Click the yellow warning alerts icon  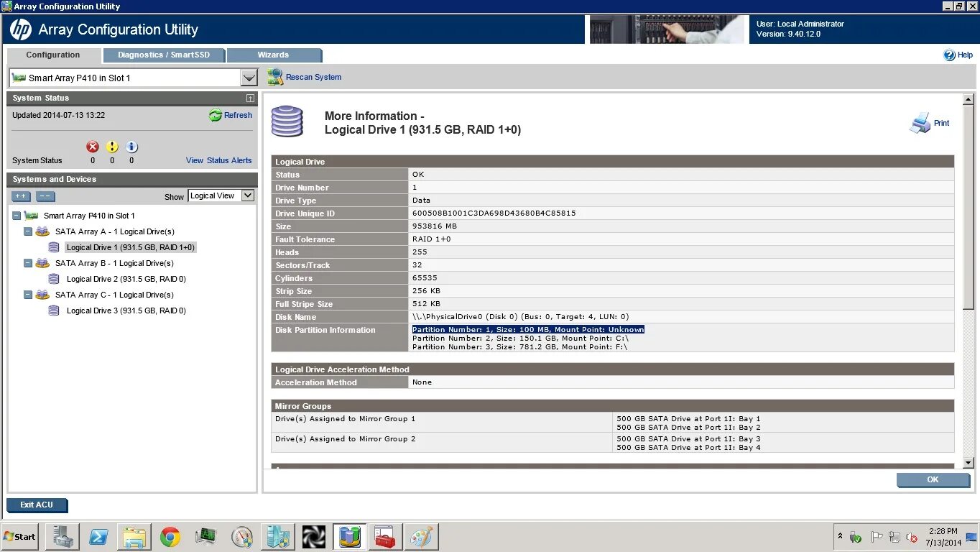point(112,147)
